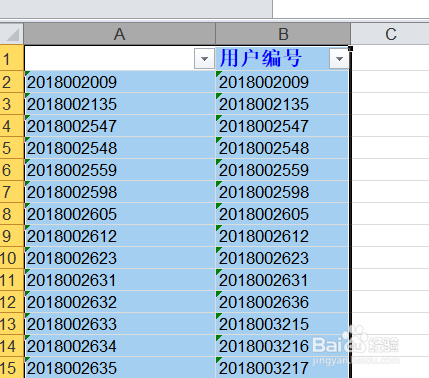Click cell A7 containing 2018002598
The width and height of the screenshot is (429, 378).
pos(120,192)
